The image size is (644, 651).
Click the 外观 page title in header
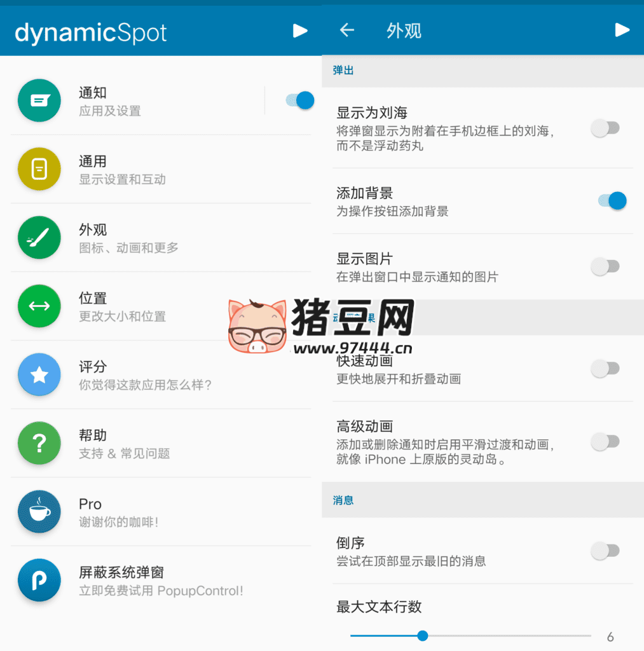[x=404, y=31]
